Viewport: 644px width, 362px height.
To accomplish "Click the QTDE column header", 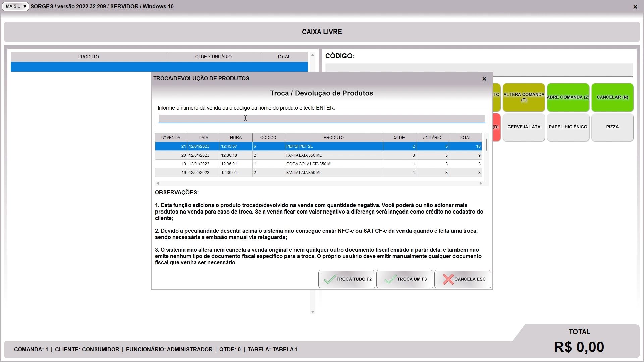I will pos(399,138).
